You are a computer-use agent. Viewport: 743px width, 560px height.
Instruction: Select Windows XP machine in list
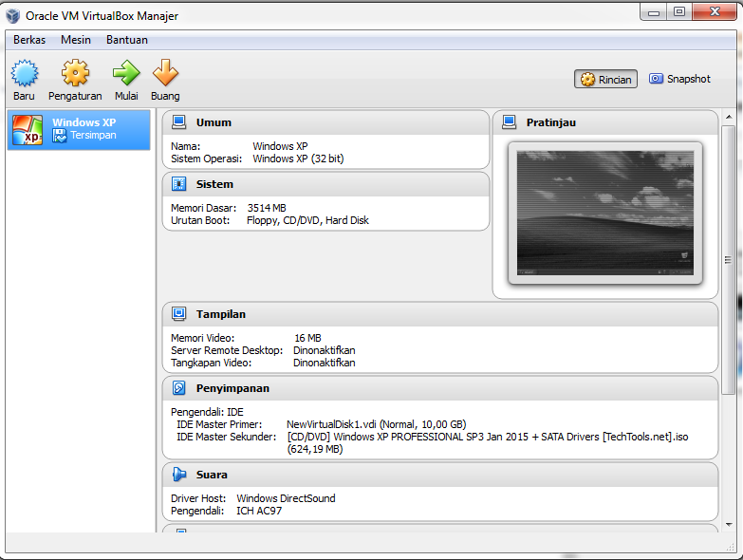[79, 130]
